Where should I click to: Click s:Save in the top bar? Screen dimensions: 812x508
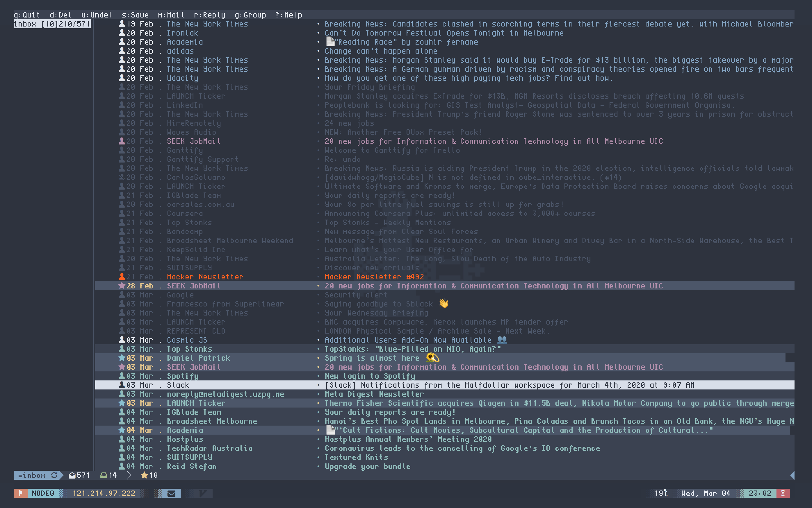tap(135, 15)
